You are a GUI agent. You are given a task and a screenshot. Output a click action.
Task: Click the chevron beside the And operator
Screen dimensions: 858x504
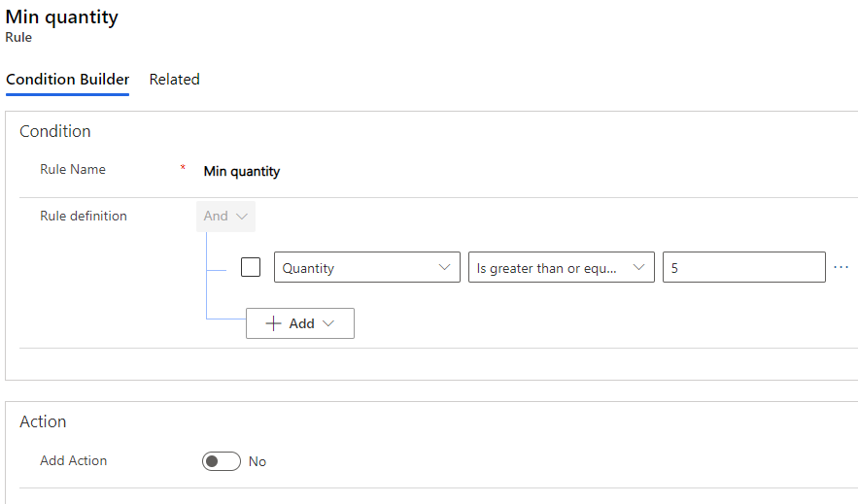click(242, 217)
